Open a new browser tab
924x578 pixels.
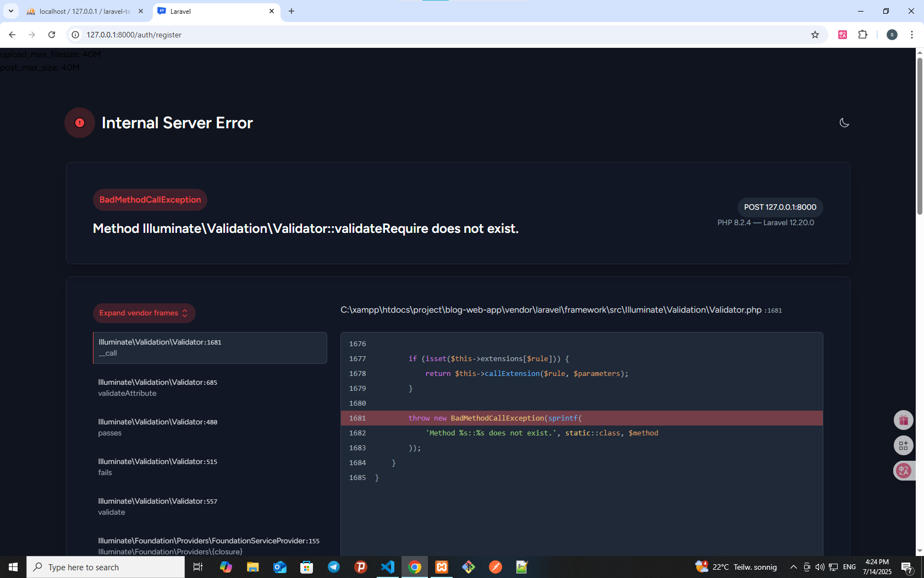291,11
